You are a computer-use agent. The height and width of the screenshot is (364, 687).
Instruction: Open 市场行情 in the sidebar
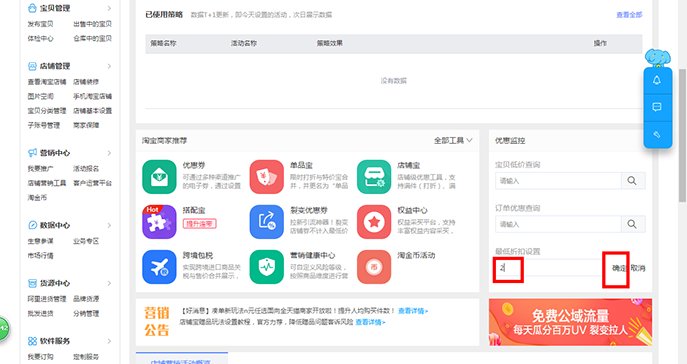[40, 255]
